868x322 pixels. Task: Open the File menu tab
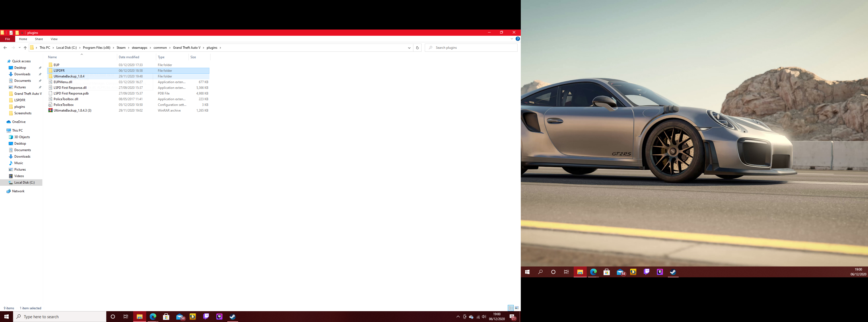pyautogui.click(x=7, y=39)
